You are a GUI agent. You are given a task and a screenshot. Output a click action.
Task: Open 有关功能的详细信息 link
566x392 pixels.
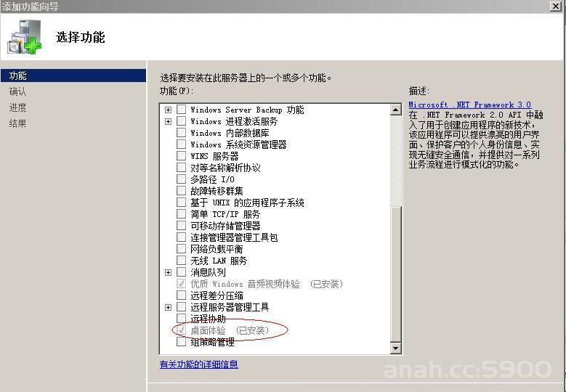coord(198,364)
